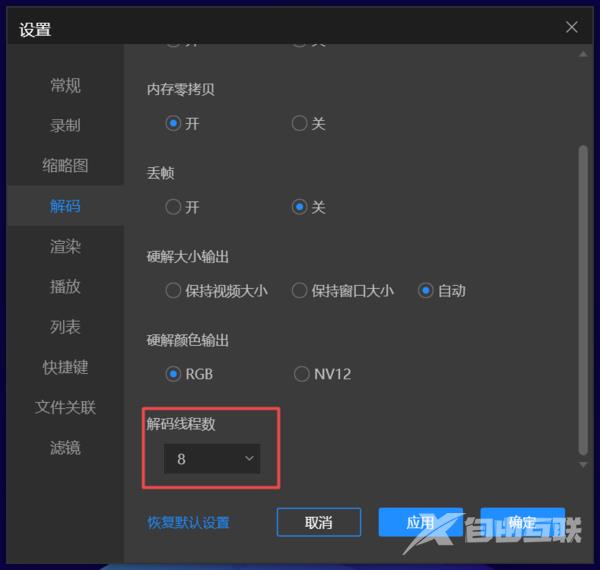
Task: Go to the 播放 settings tab
Action: tap(65, 287)
